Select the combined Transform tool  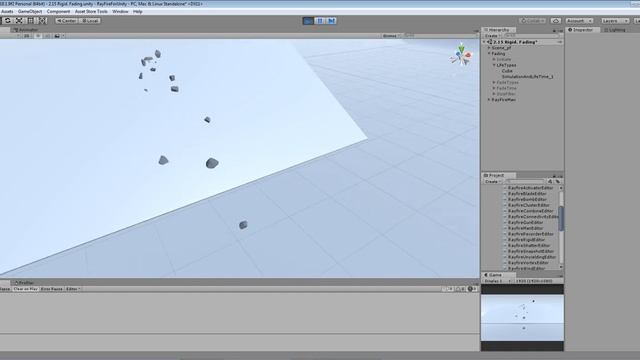pyautogui.click(x=42, y=20)
